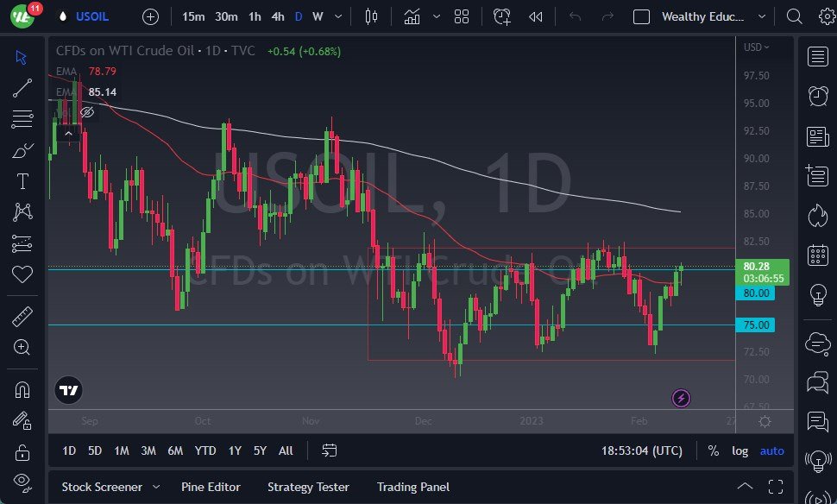Open the Go to date calendar
The width and height of the screenshot is (837, 504).
tap(329, 450)
